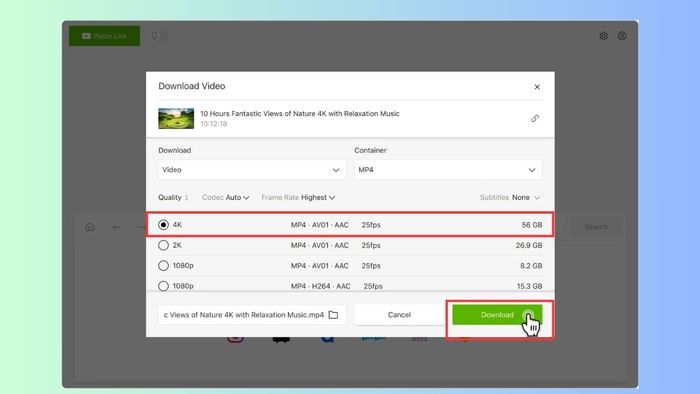
Task: Click the video title text
Action: click(300, 113)
